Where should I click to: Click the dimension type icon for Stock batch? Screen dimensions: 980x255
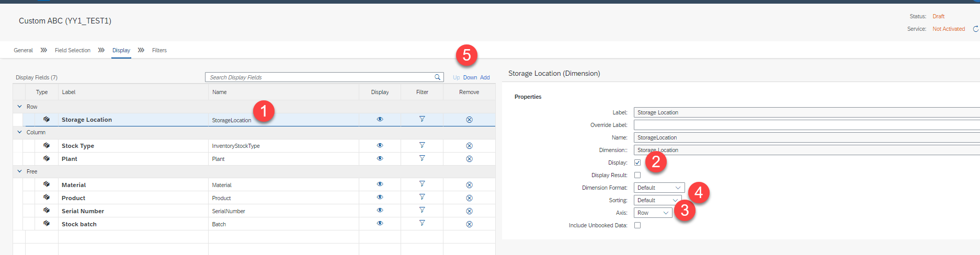(47, 223)
